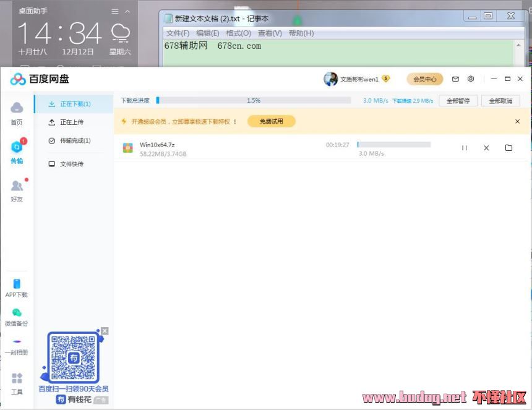
Task: Click the user avatar picture
Action: pos(330,79)
